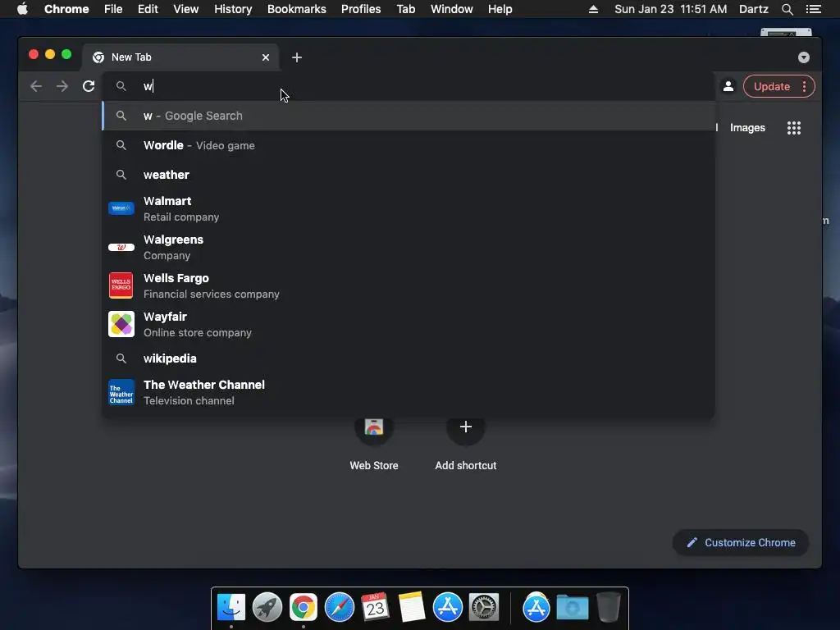Click the Customize Chrome button
The image size is (840, 630).
pyautogui.click(x=741, y=543)
